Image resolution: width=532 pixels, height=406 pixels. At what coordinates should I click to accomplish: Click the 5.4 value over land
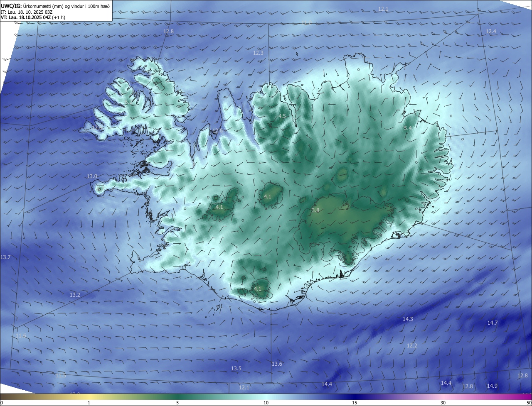408,128
